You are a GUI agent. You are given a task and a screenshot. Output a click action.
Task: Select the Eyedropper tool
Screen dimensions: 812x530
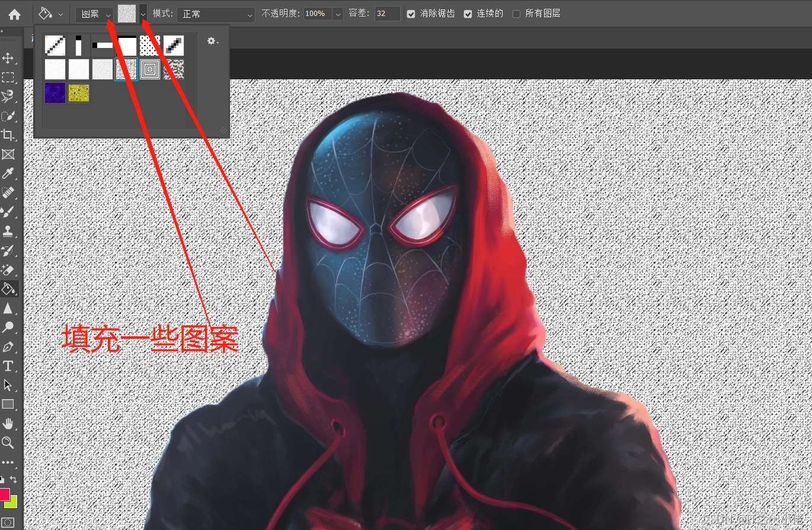(x=8, y=174)
